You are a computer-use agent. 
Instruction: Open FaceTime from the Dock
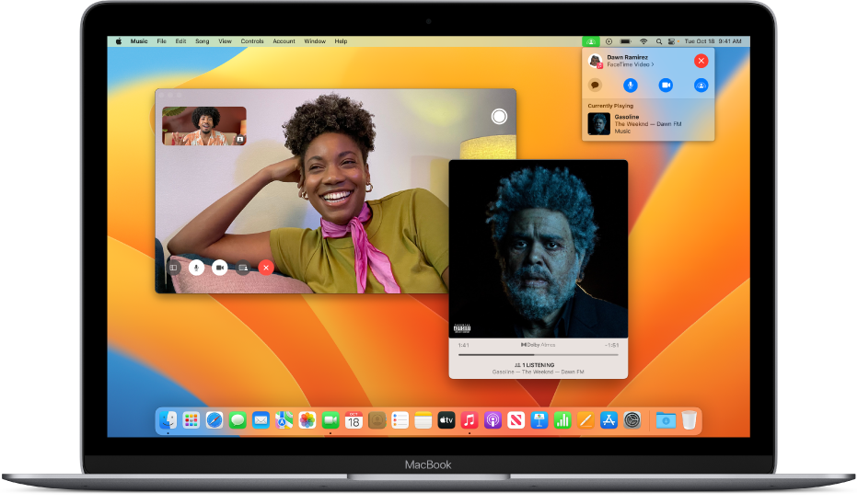click(x=330, y=420)
